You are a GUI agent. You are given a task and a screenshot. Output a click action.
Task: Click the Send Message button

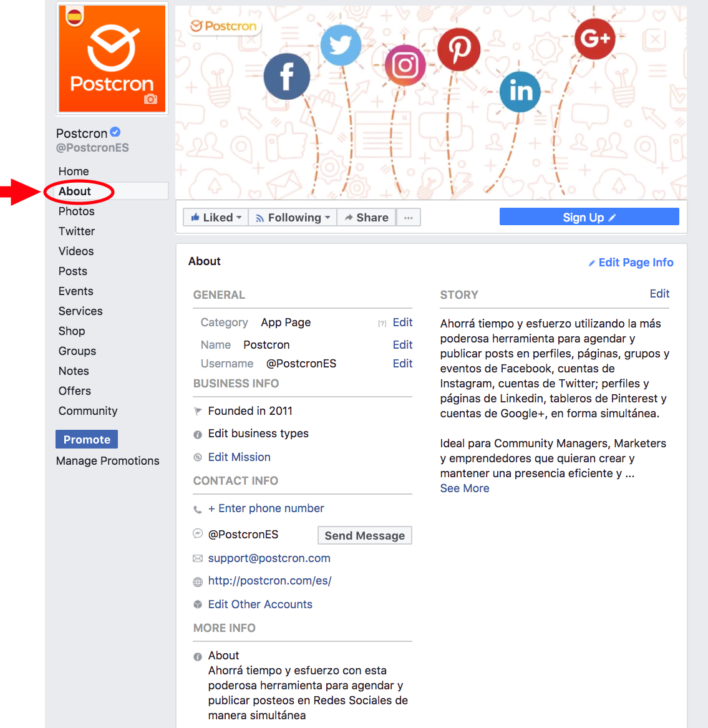point(364,535)
